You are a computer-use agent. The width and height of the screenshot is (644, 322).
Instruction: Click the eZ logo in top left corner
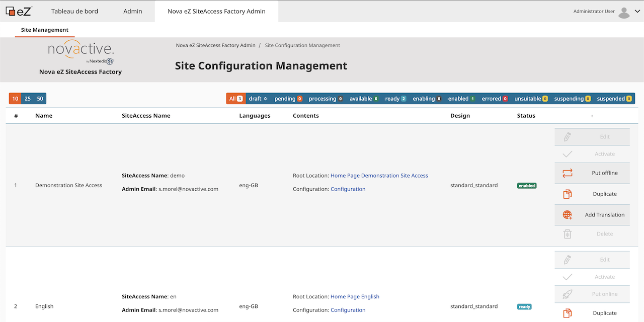[x=19, y=11]
